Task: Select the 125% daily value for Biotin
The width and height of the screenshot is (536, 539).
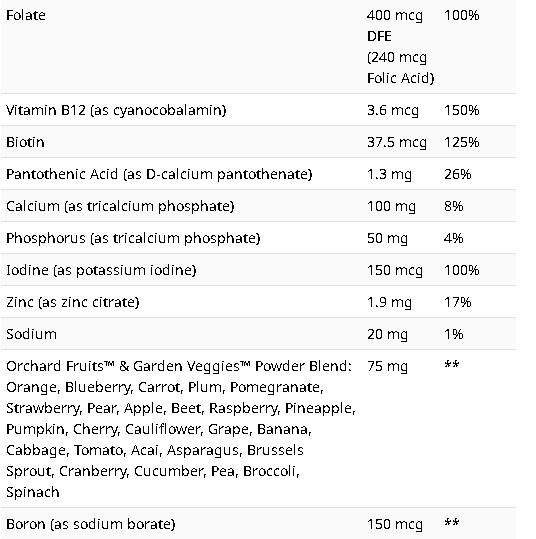Action: [x=461, y=142]
